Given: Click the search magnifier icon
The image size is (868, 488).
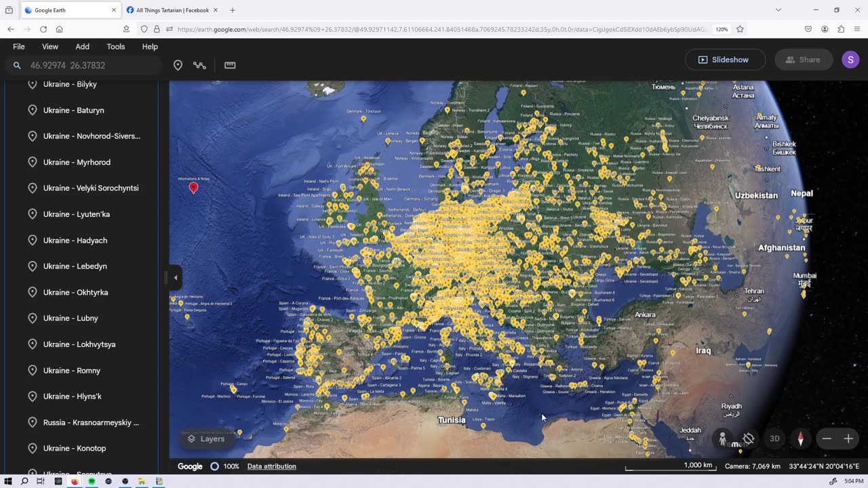Looking at the screenshot, I should (17, 66).
